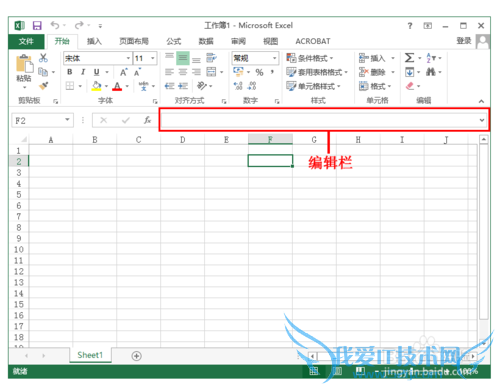
Task: Toggle bottom vertical alignment
Action: pyautogui.click(x=196, y=60)
